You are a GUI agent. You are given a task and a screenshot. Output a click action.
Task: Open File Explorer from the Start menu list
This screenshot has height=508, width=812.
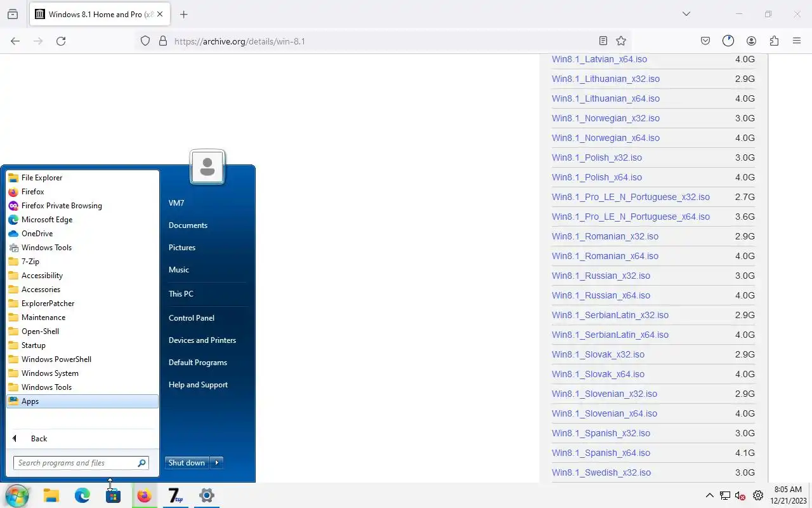click(82, 178)
